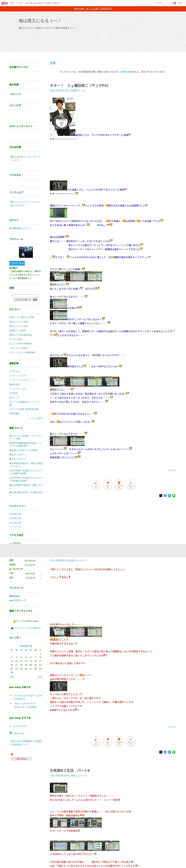The height and width of the screenshot is (868, 186).
Task: Open the blog title 俺は茜王になるぅ〜！
Action: 40,21
